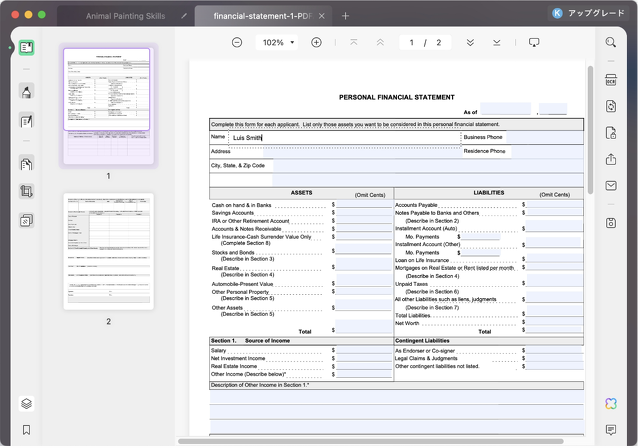Click the OCR text recognition icon

click(x=610, y=79)
